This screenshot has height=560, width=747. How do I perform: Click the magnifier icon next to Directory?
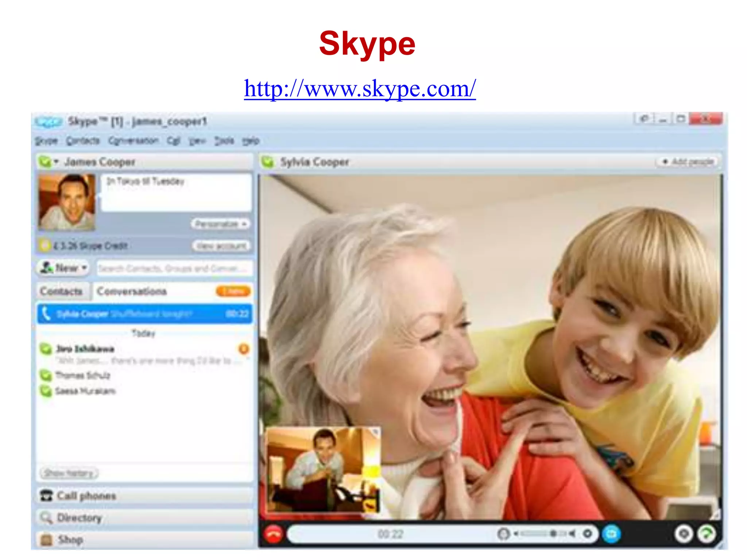click(x=47, y=518)
